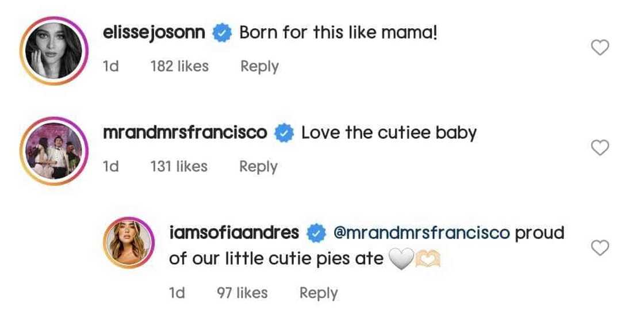Reply to the "Born for this like mama!" comment
644x325 pixels.
(259, 66)
